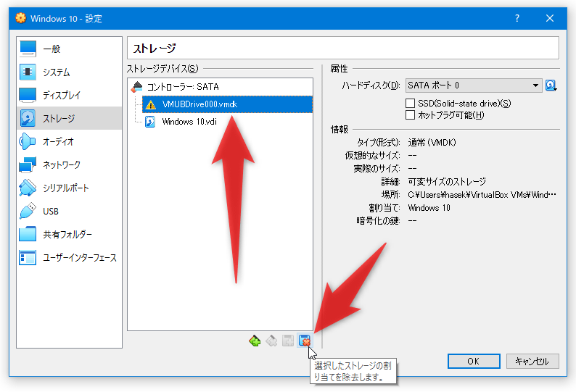Open the USB settings page
This screenshot has height=392, width=576.
pyautogui.click(x=69, y=211)
